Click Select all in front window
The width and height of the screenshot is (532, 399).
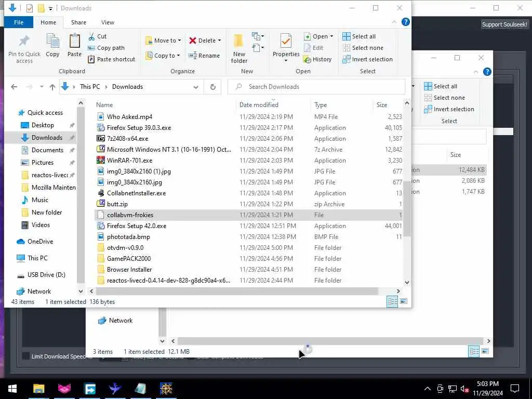click(x=359, y=36)
